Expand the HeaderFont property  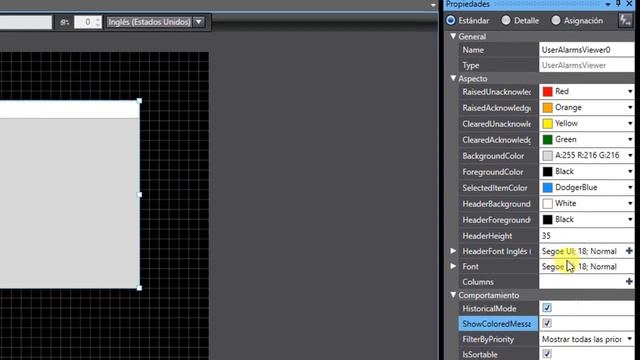453,251
